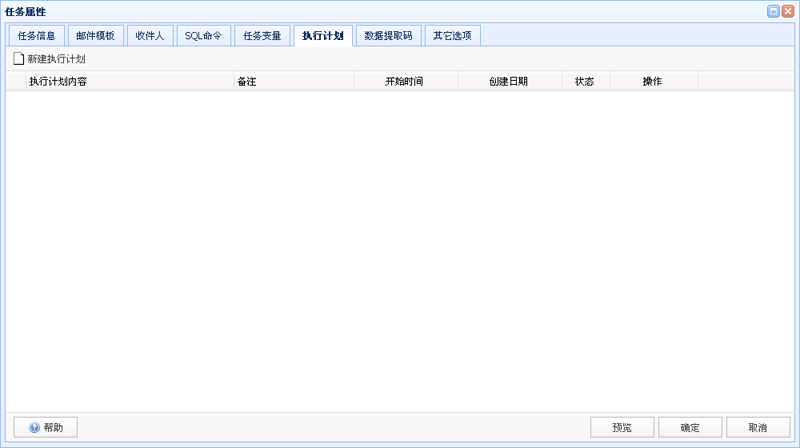800x448 pixels.
Task: Open the 任务信息 tab
Action: click(x=37, y=36)
